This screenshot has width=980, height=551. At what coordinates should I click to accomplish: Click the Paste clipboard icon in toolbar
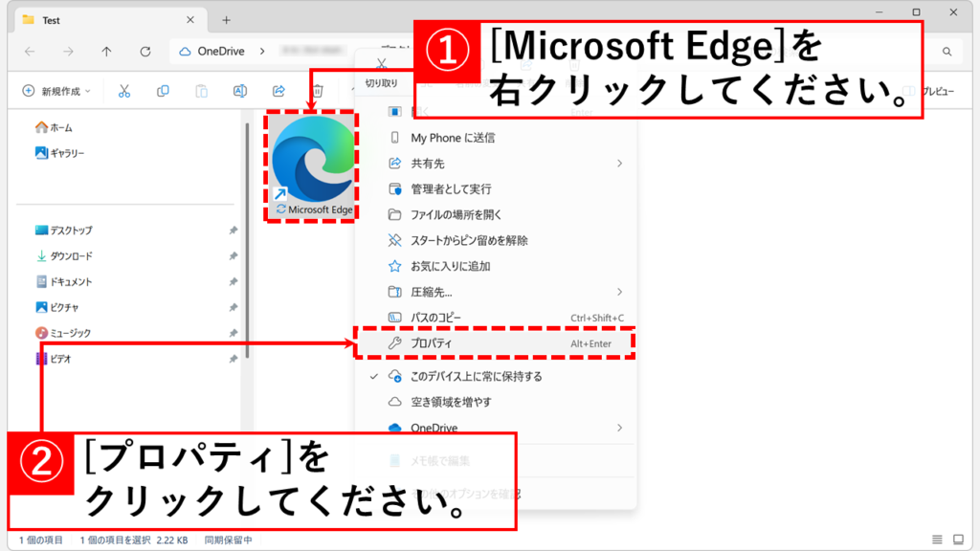coord(201,91)
